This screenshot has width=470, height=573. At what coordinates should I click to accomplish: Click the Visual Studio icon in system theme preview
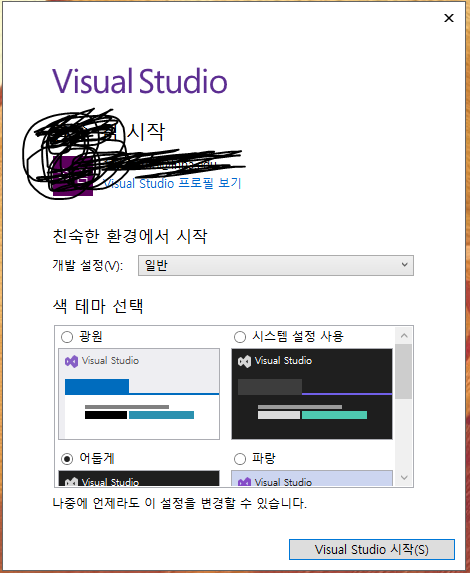coord(244,361)
